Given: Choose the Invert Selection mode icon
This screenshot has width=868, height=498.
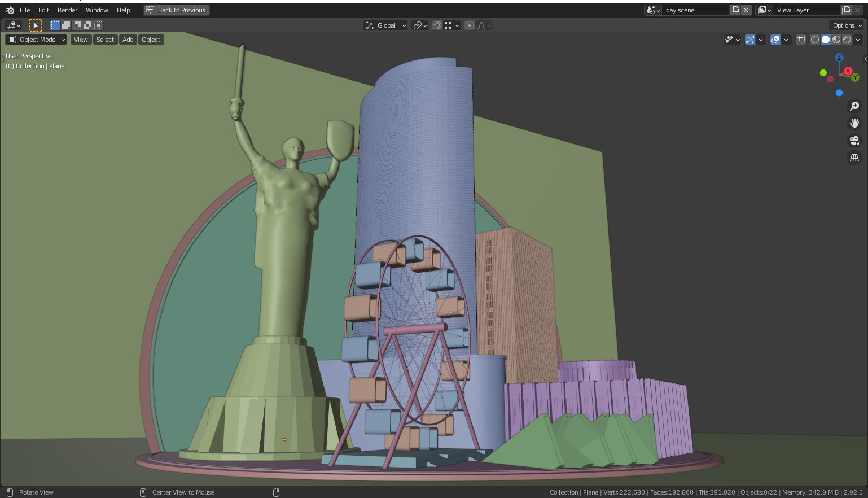Looking at the screenshot, I should coord(87,25).
